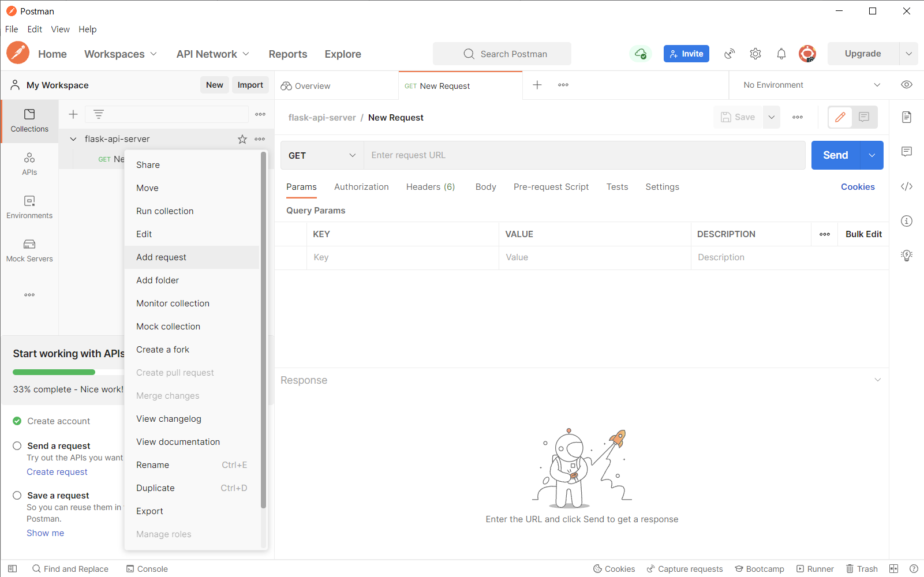Viewport: 924px width, 577px height.
Task: Toggle the two-pane view icon in status bar
Action: [894, 569]
